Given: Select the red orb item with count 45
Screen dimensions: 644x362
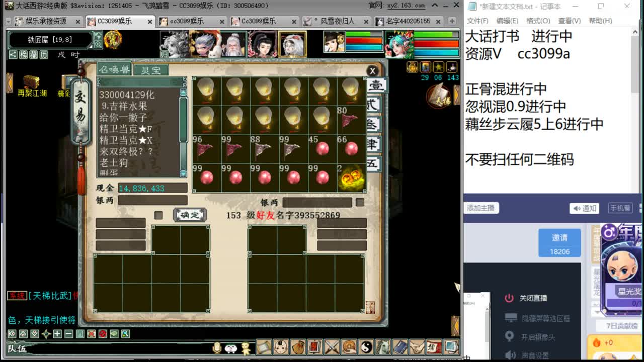Looking at the screenshot, I should tap(323, 148).
